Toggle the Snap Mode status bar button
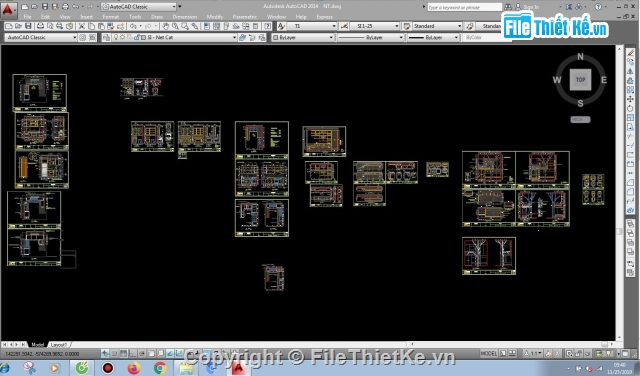This screenshot has height=376, width=640. [x=115, y=354]
